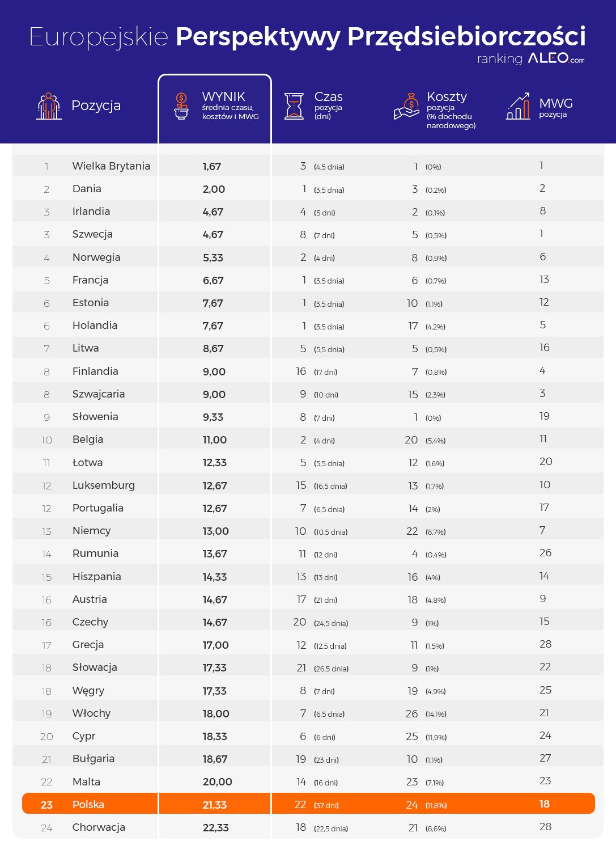Click the people icon beside Pozycja
The image size is (616, 858).
click(49, 106)
